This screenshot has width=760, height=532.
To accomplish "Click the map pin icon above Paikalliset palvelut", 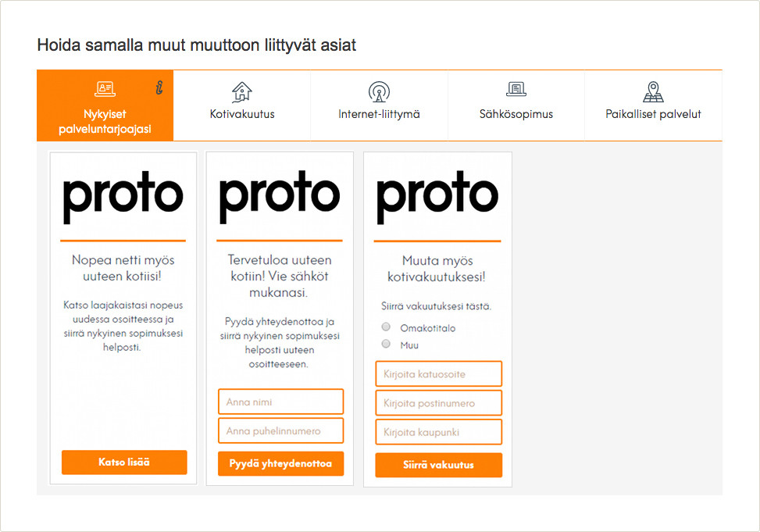I will click(653, 91).
